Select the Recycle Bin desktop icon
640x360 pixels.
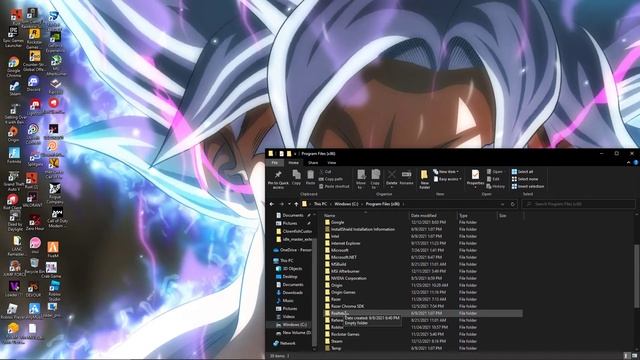coord(34,266)
